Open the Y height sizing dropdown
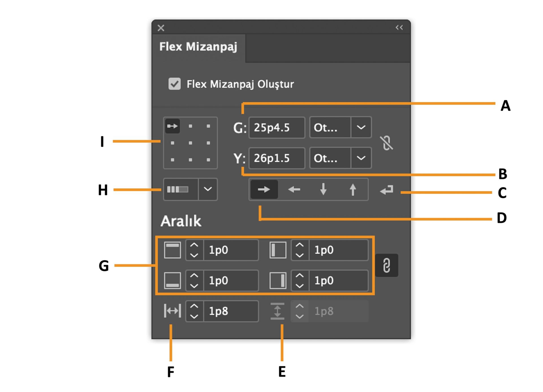 361,158
